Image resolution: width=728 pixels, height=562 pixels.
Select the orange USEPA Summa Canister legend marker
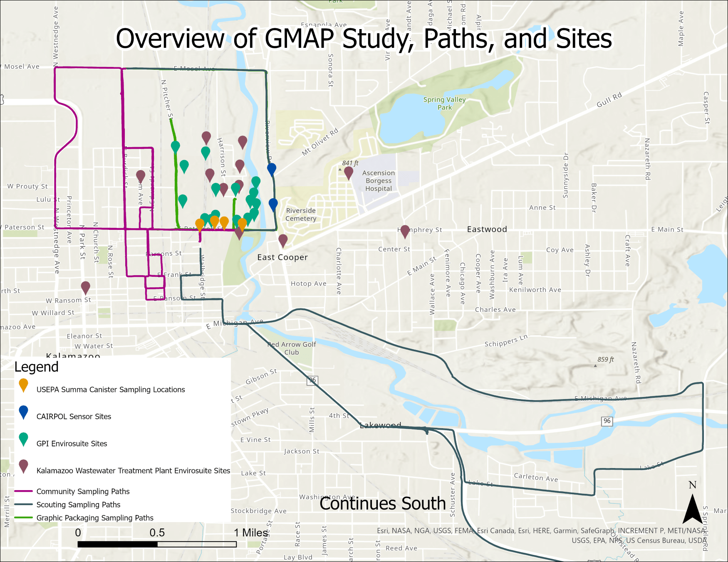[x=23, y=386]
